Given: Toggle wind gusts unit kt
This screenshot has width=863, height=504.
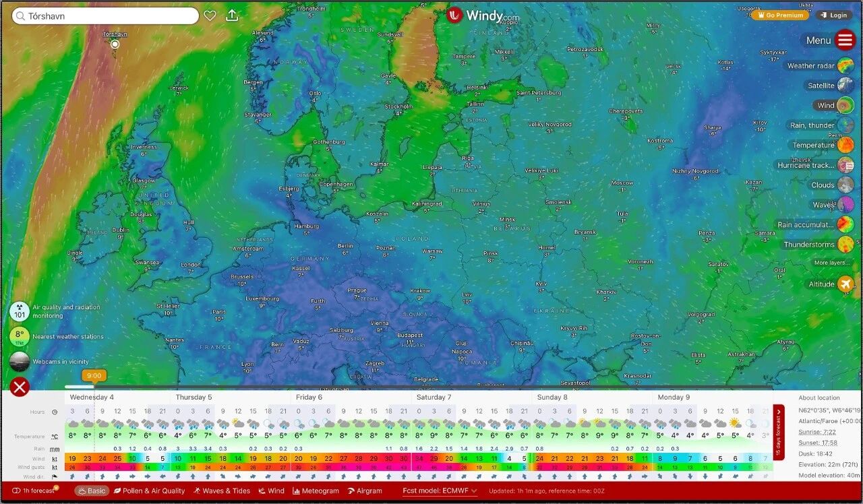Looking at the screenshot, I should 55,467.
